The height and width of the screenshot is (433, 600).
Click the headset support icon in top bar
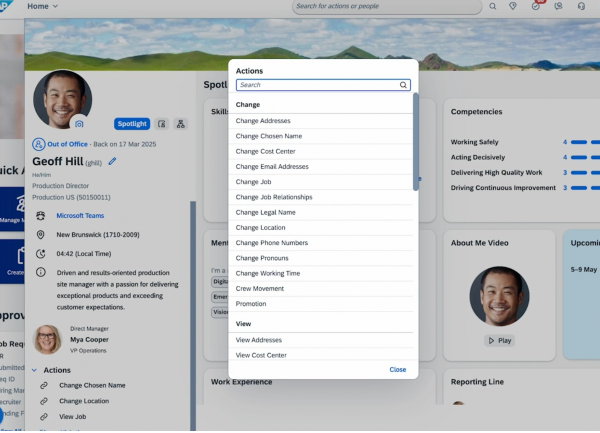click(x=582, y=6)
